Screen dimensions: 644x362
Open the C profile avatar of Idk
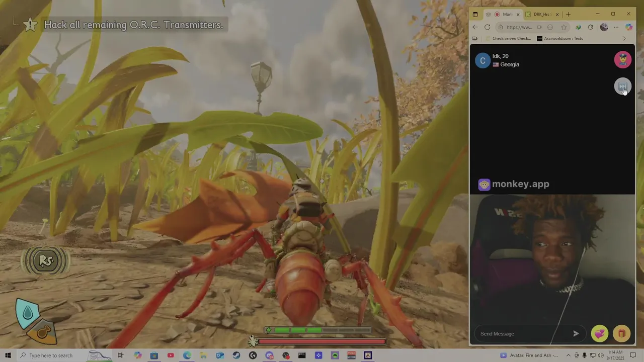[x=482, y=60]
